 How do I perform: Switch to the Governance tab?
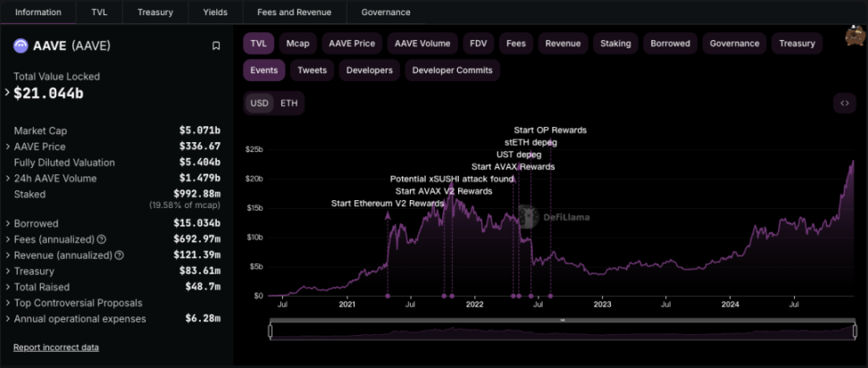386,13
